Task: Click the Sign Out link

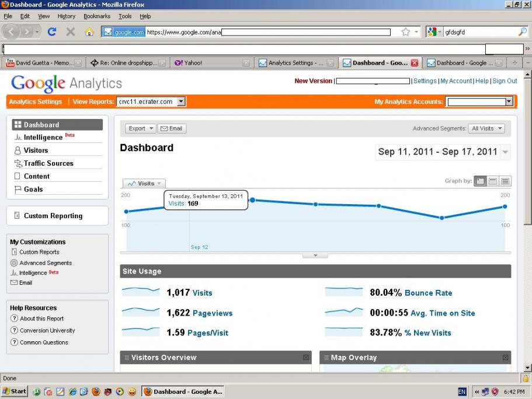Action: coord(505,81)
